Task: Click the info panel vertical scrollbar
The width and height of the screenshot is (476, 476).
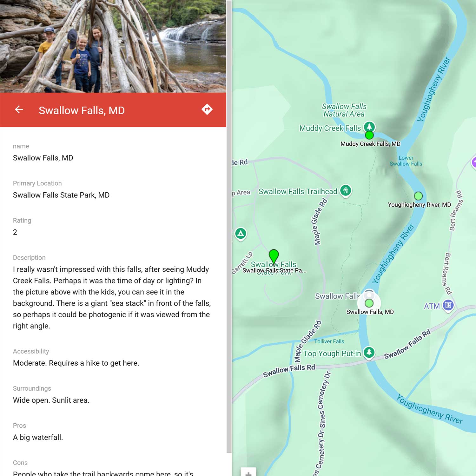Action: 229,227
